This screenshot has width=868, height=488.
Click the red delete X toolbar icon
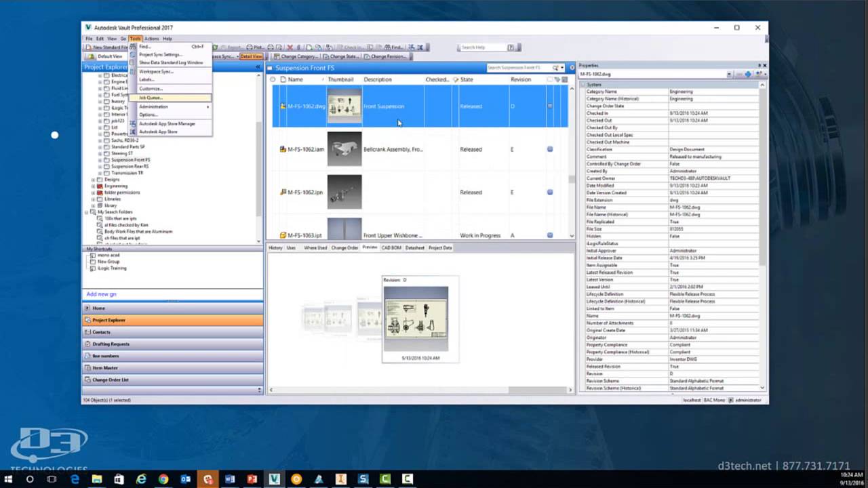[x=290, y=47]
